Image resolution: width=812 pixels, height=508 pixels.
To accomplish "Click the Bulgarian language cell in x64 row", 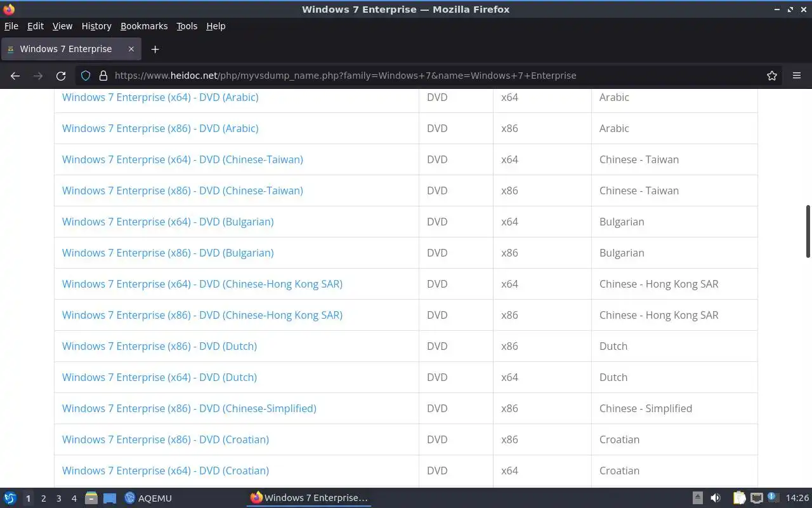I will tap(674, 222).
